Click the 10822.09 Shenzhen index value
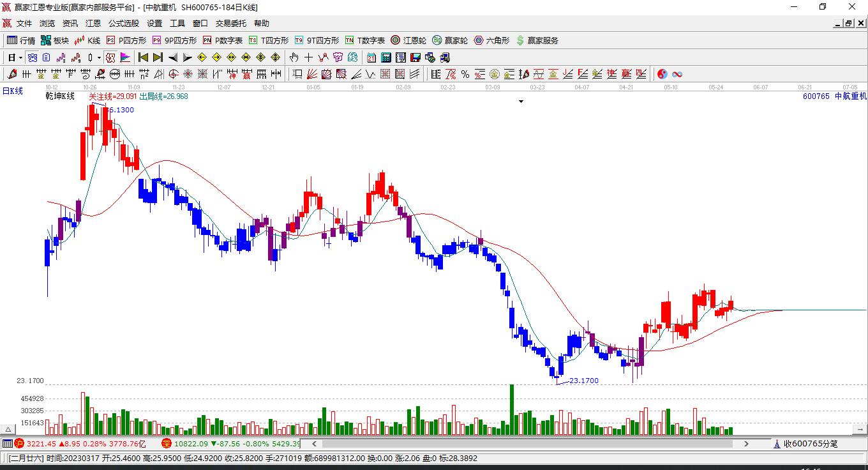This screenshot has height=470, width=868. point(191,443)
